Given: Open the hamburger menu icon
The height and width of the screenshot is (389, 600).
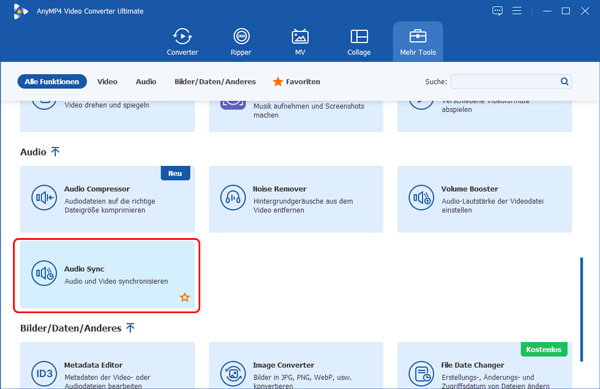Looking at the screenshot, I should [517, 11].
